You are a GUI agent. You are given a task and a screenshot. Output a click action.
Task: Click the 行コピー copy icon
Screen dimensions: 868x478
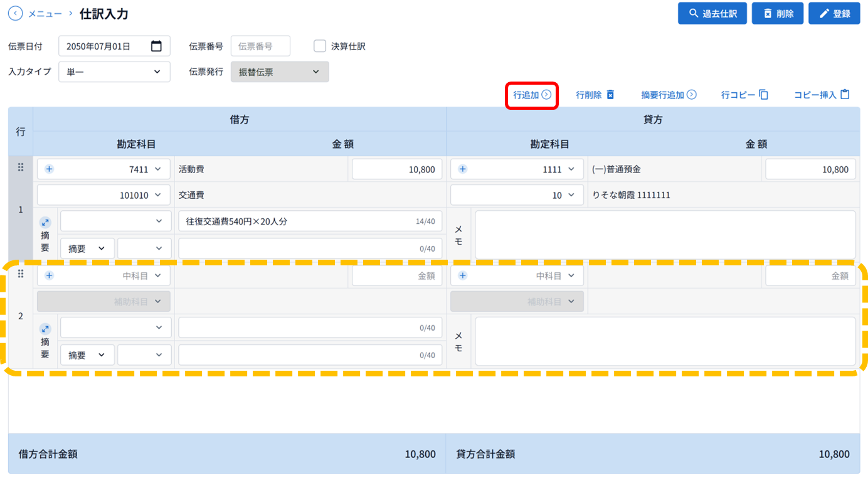coord(763,95)
